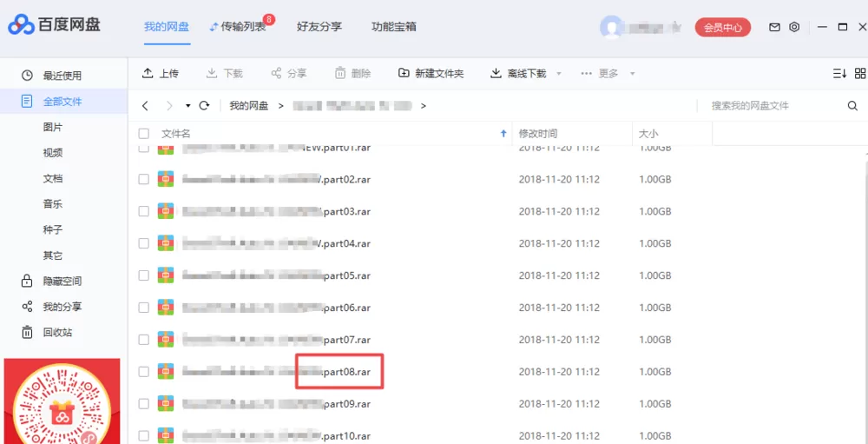The width and height of the screenshot is (868, 444).
Task: Check the part07.rar checkbox
Action: (x=144, y=339)
